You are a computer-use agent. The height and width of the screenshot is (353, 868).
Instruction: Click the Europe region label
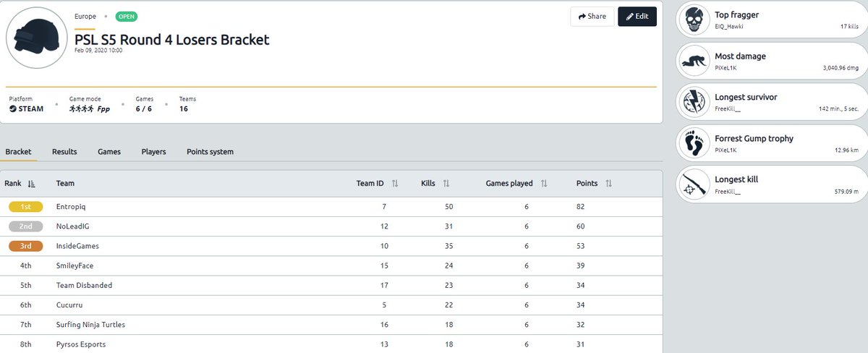pyautogui.click(x=85, y=16)
